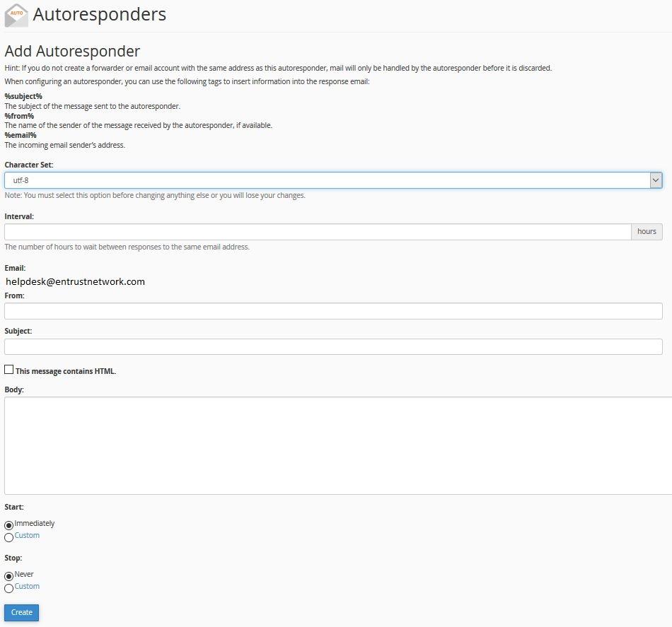Click the Custom link under Stop
672x627 pixels.
27,586
